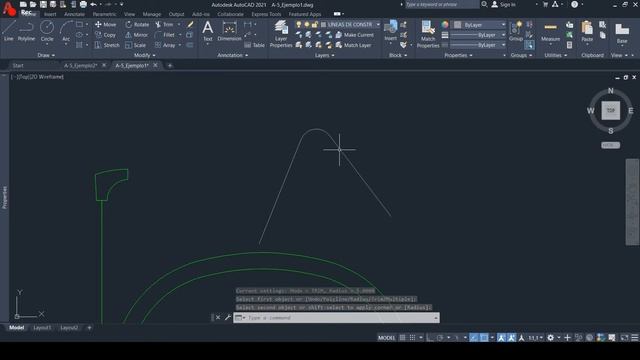640x360 pixels.
Task: Switch to the A-5_Ejemplo2 drawing tab
Action: click(80, 65)
